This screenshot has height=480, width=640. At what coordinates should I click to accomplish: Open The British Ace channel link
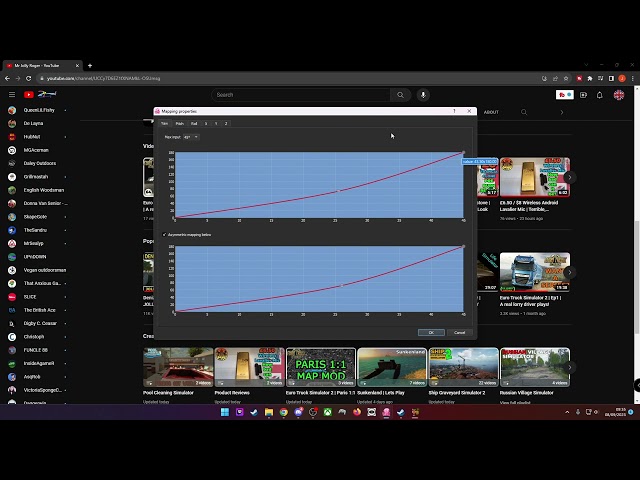(x=39, y=310)
